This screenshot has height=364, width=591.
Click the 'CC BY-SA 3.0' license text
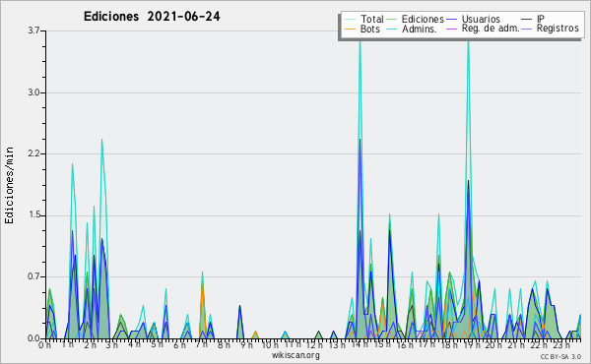coord(560,356)
